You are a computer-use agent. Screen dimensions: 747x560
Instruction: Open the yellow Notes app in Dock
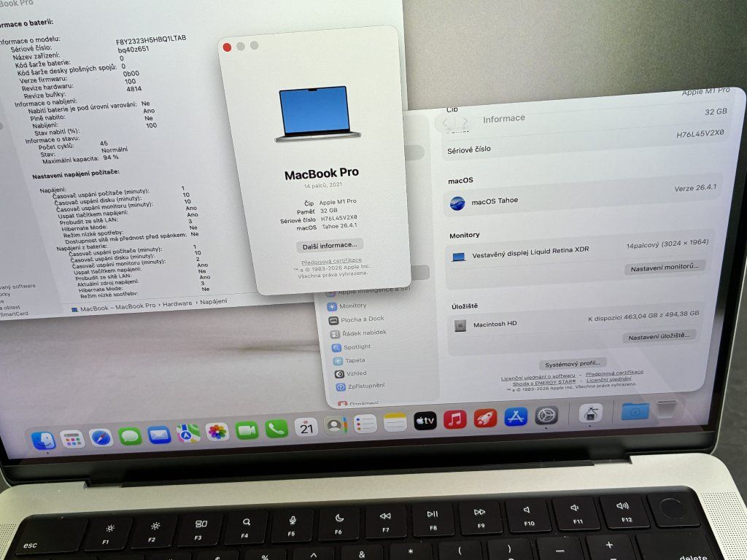(395, 422)
